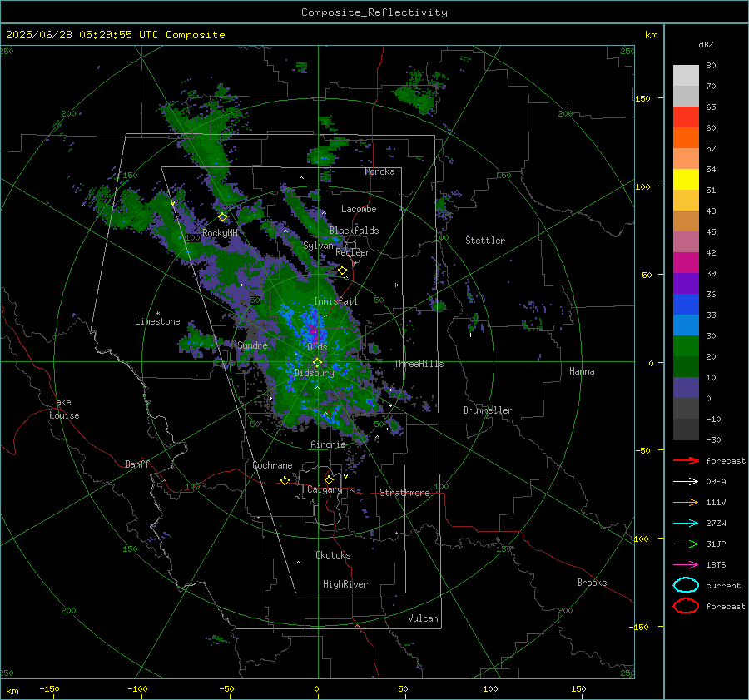Select the yellow 54-51 dBZ swatch
This screenshot has height=700, width=749.
(x=686, y=180)
